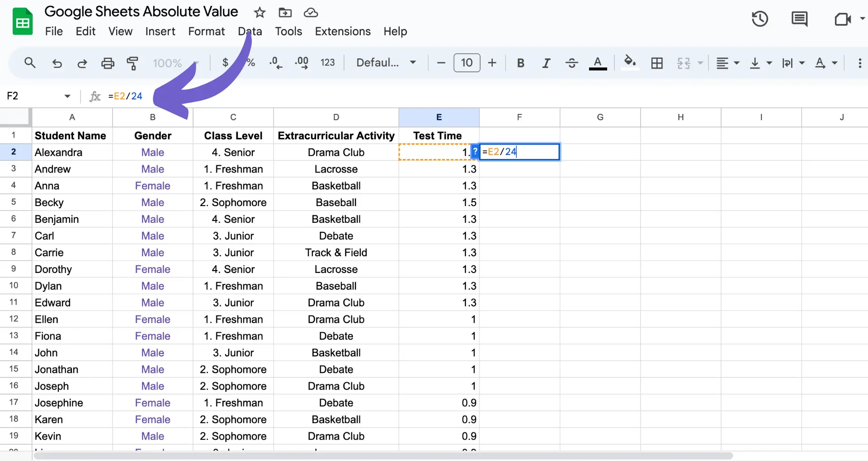The image size is (868, 461).
Task: Click the horizontal scrollbar
Action: pos(383,456)
